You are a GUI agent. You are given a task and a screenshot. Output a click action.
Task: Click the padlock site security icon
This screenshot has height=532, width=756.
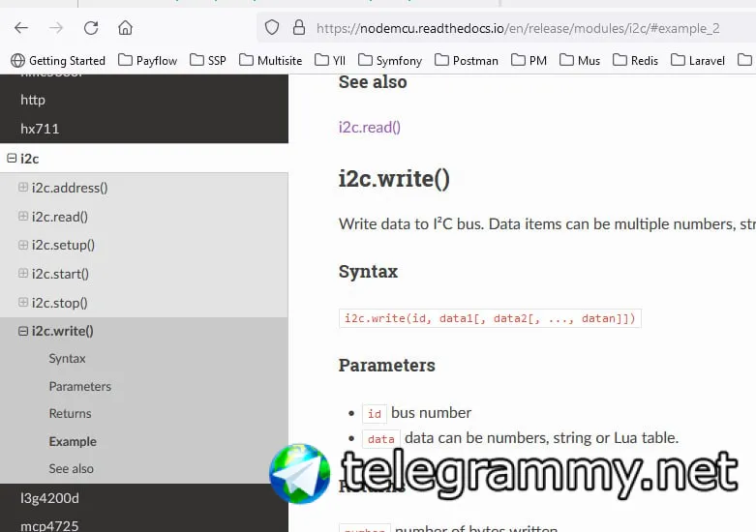pos(299,27)
